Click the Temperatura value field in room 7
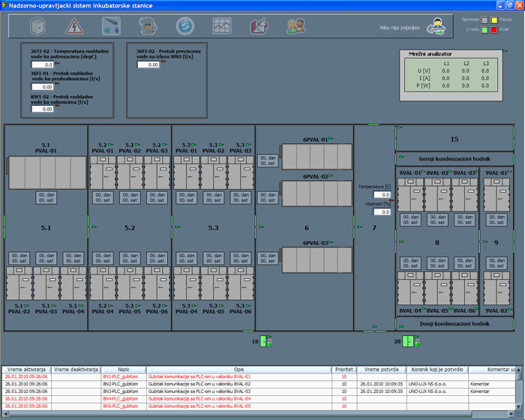The image size is (525, 420). point(382,194)
